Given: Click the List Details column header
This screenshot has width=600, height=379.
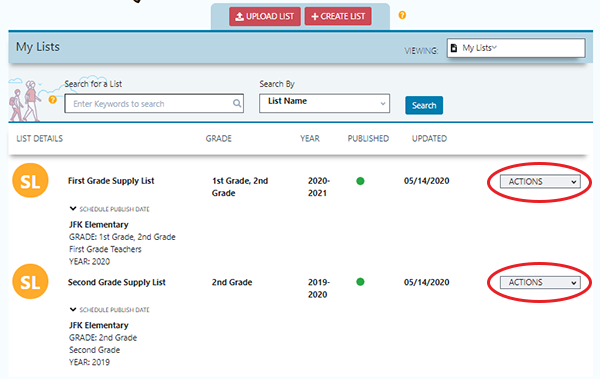Looking at the screenshot, I should coord(39,139).
